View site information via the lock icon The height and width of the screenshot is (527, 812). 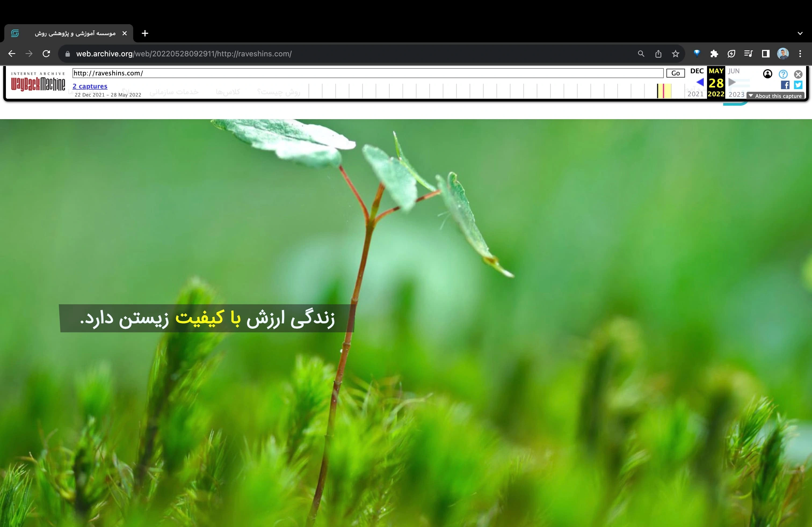pyautogui.click(x=68, y=54)
